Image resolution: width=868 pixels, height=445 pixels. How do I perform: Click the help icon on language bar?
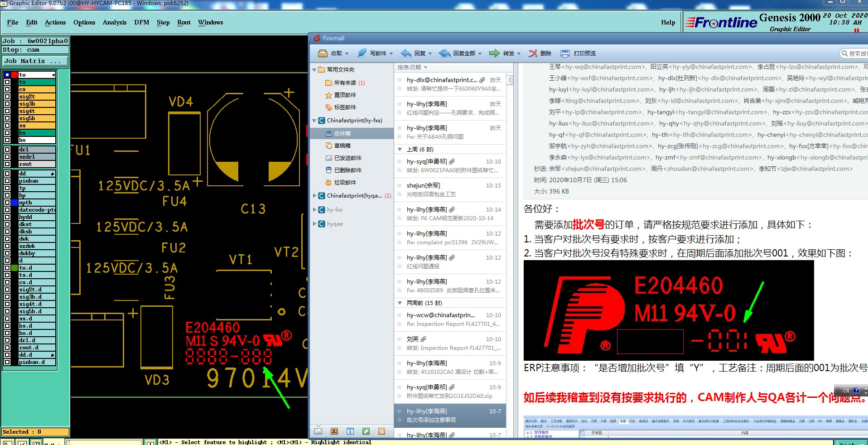(x=856, y=391)
